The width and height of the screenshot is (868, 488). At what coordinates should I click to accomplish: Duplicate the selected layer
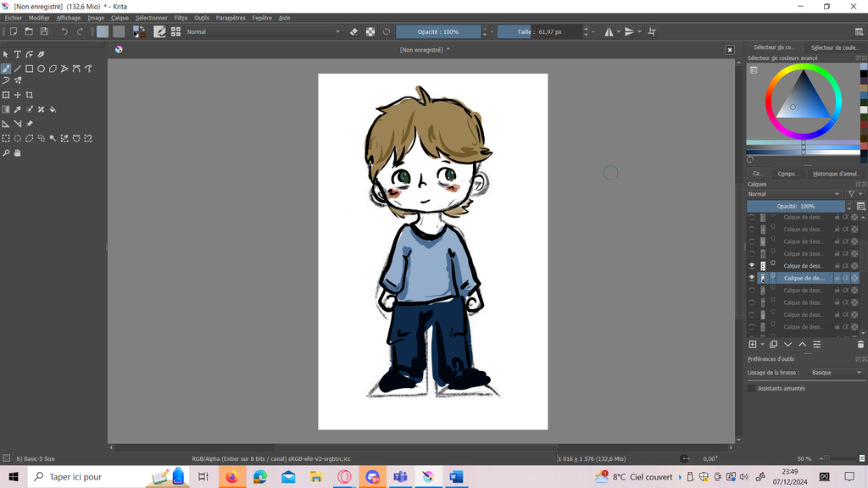point(773,344)
